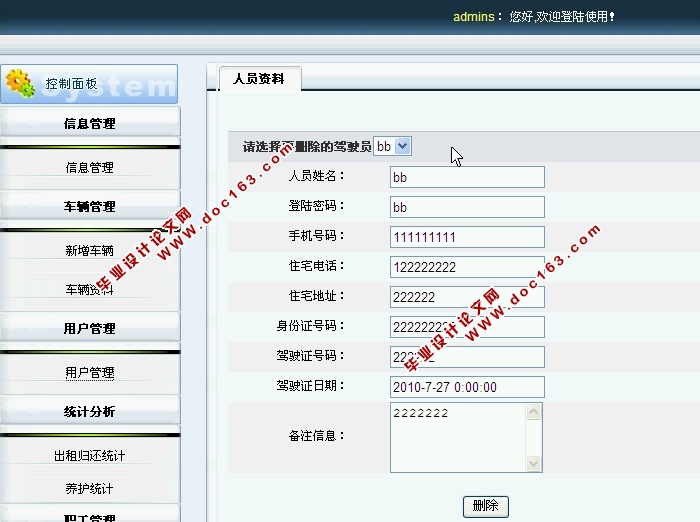Switch to the 人员资料 tab
The width and height of the screenshot is (700, 522).
click(x=259, y=79)
